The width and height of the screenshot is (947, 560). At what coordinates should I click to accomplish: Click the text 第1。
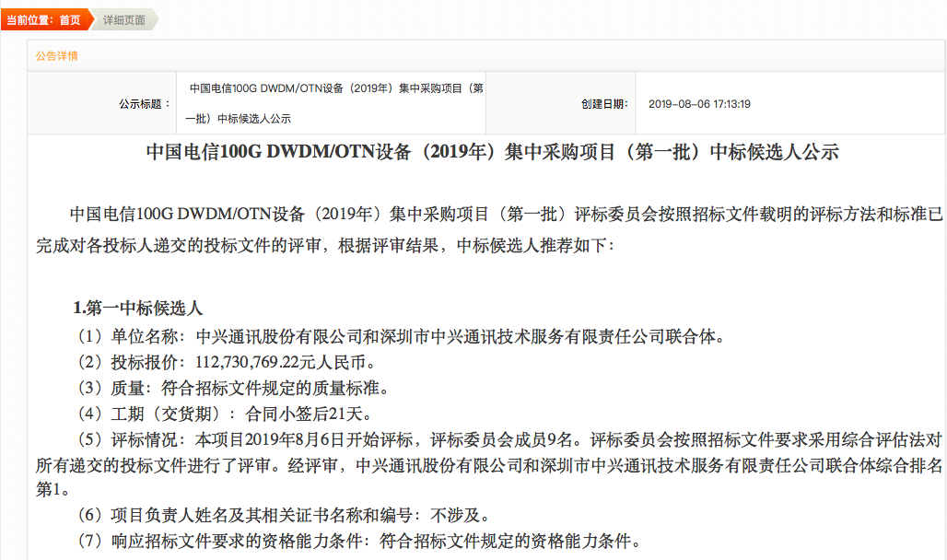(53, 490)
